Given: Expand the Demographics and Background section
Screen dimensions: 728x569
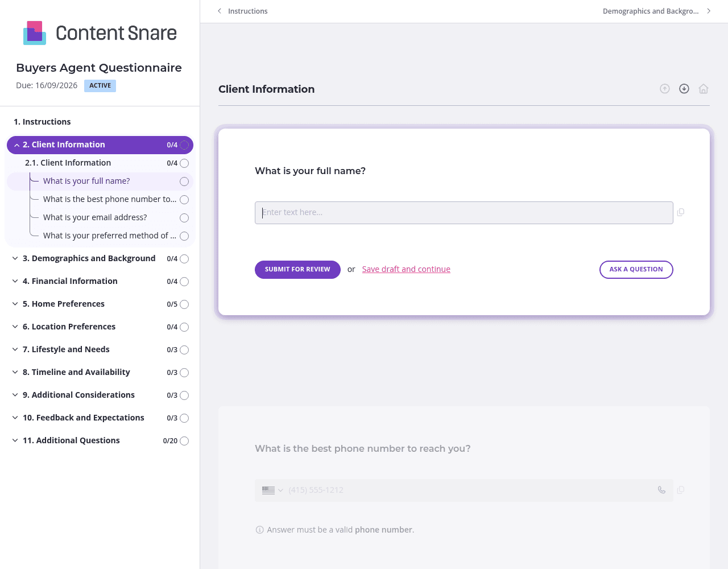Looking at the screenshot, I should tap(15, 258).
